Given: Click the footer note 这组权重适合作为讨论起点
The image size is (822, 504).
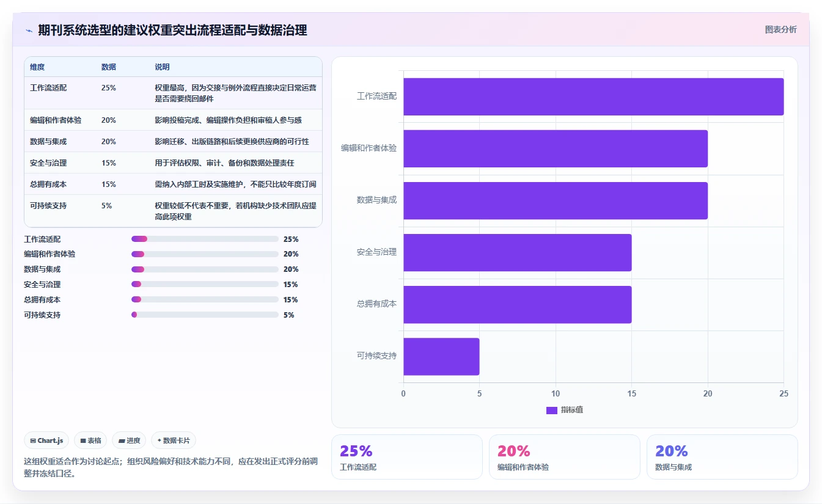Looking at the screenshot, I should coord(171,468).
